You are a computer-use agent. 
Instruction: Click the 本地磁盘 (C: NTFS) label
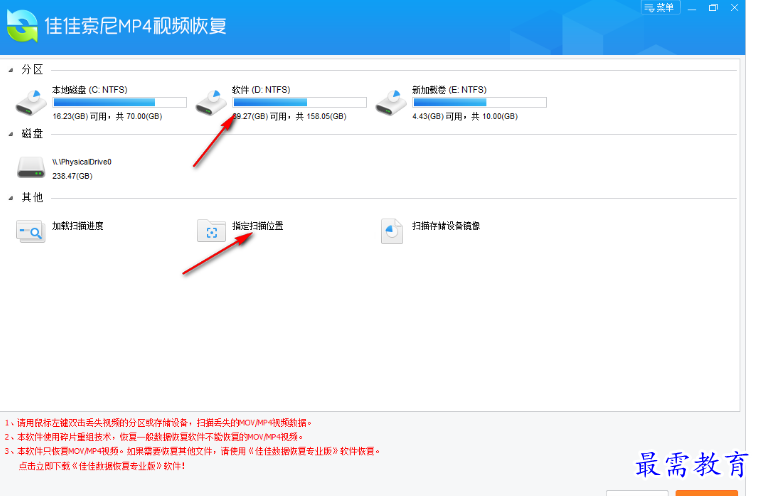90,90
